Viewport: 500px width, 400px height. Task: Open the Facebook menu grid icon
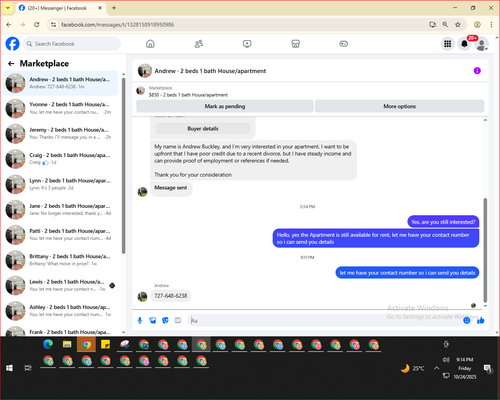(x=448, y=44)
